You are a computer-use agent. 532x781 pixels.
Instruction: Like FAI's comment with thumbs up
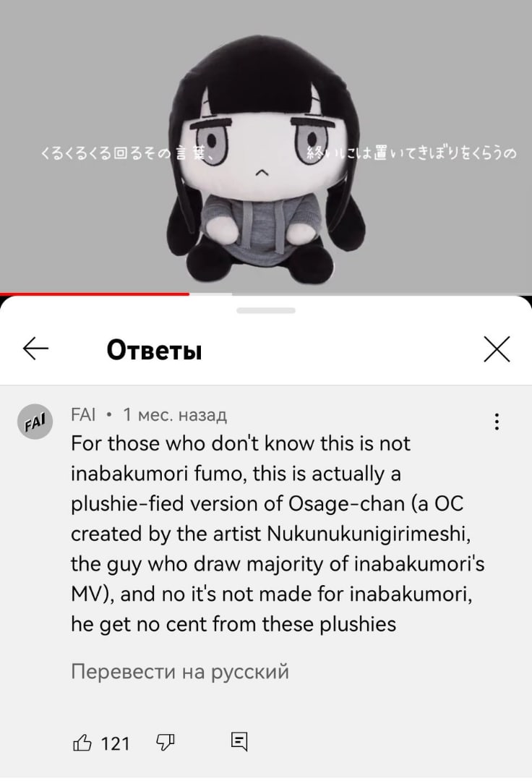pyautogui.click(x=82, y=743)
